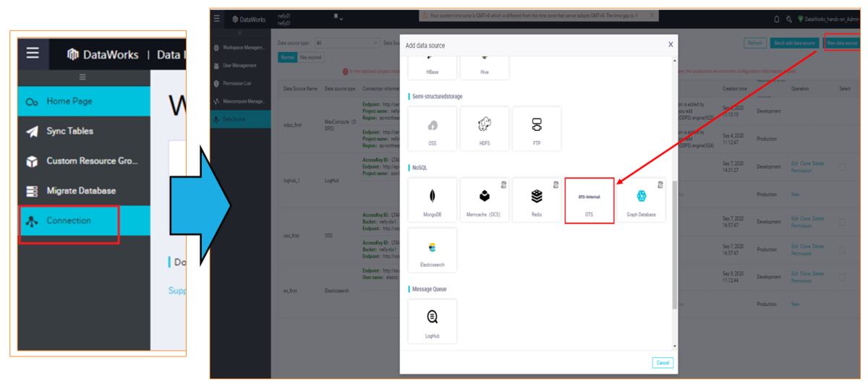Choose the Memcache (OCS) data source card
868x384 pixels.
click(x=485, y=200)
